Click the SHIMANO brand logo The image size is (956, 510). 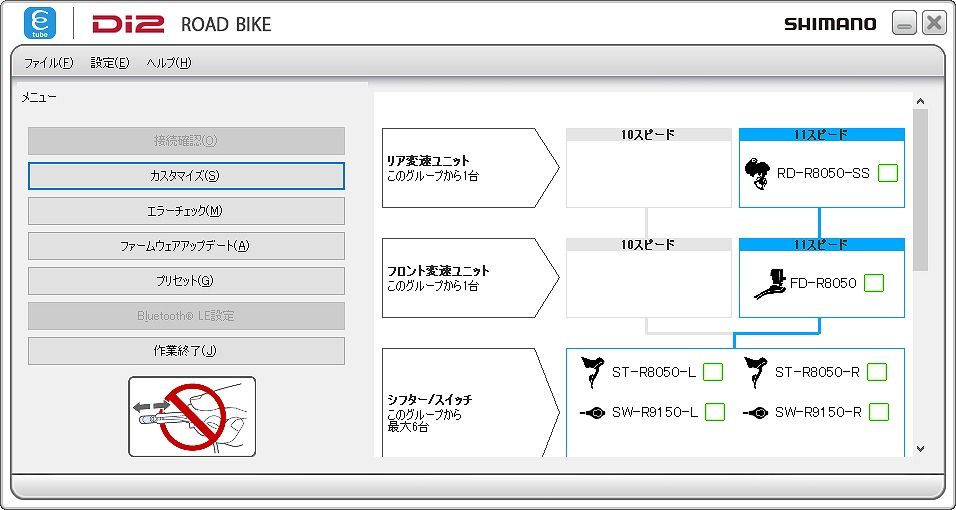[830, 24]
